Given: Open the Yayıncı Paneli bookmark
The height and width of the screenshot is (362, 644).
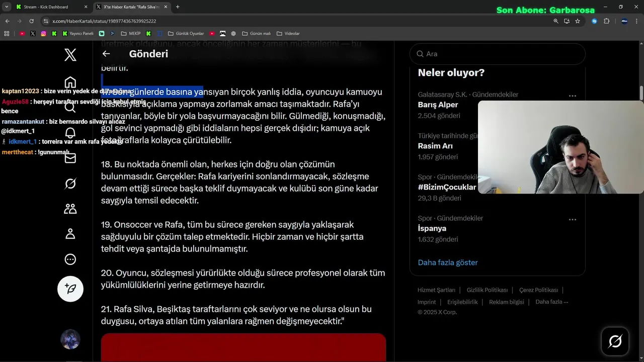Looking at the screenshot, I should tap(78, 34).
